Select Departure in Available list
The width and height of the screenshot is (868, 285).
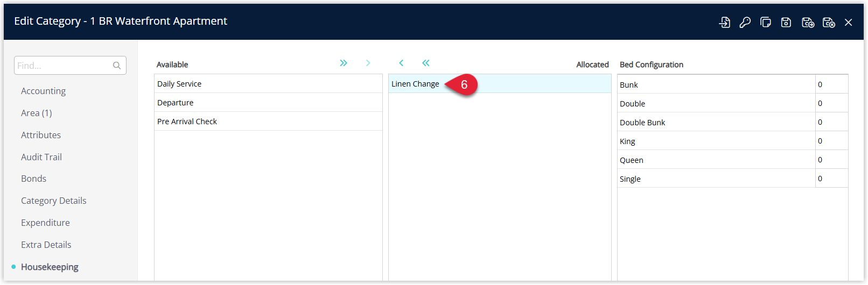(268, 103)
